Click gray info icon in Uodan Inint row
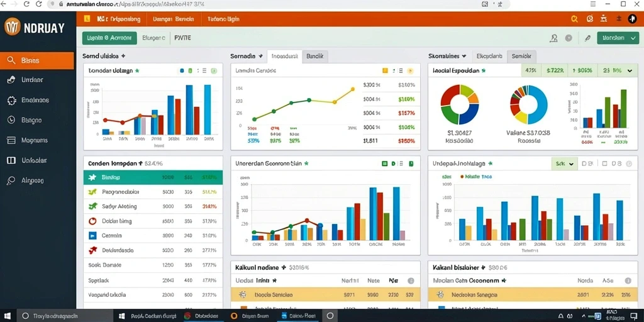Image resolution: width=644 pixels, height=322 pixels. 410,281
